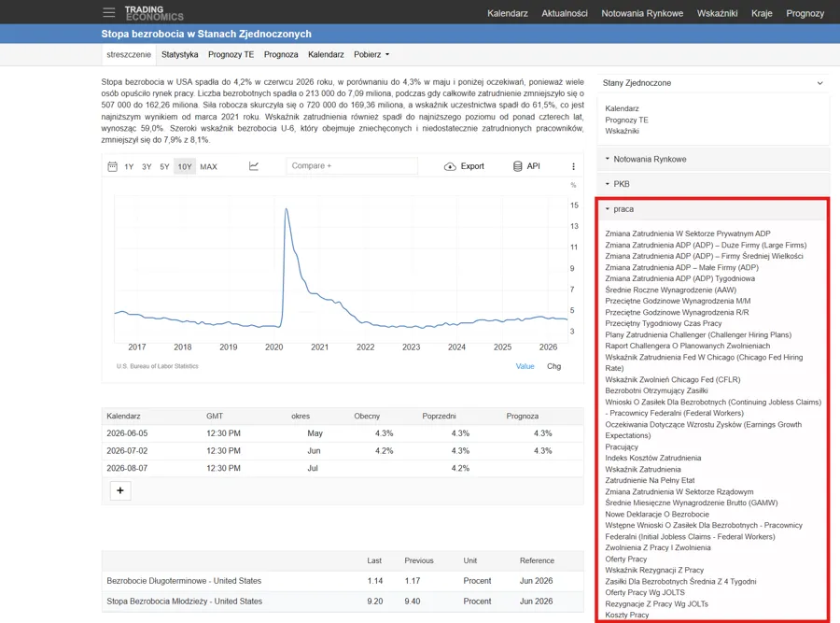Open the chart's three-dot options menu
Screen dimensions: 840x623
pos(573,166)
